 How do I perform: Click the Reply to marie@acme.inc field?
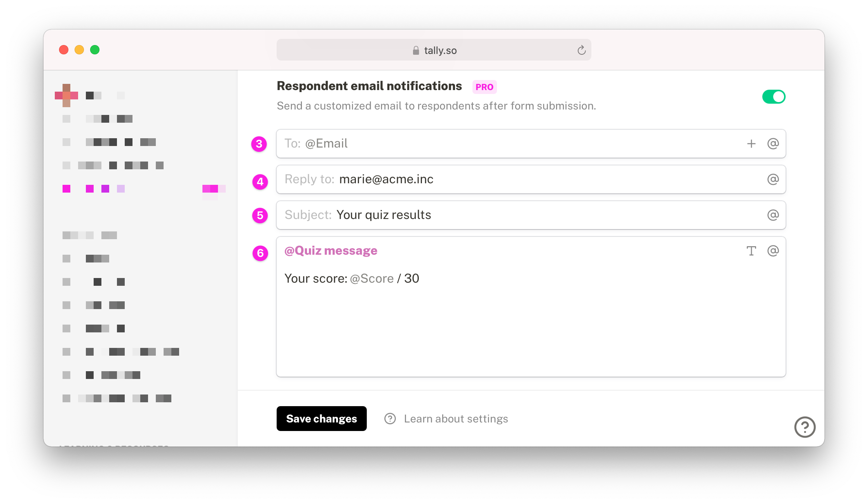click(531, 179)
